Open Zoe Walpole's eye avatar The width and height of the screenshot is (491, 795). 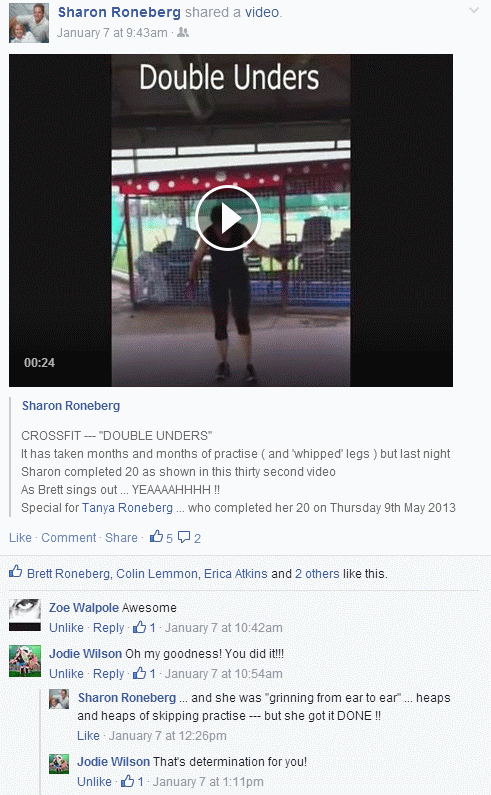pos(25,615)
